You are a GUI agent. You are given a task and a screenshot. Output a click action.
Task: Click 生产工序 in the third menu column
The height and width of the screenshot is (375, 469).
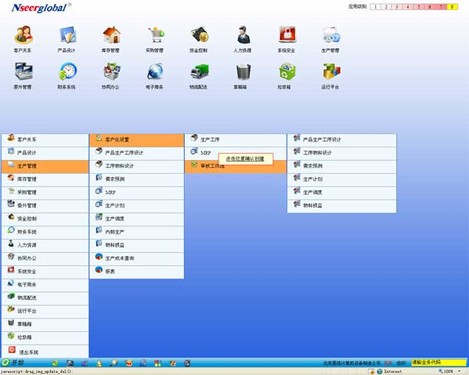click(235, 139)
